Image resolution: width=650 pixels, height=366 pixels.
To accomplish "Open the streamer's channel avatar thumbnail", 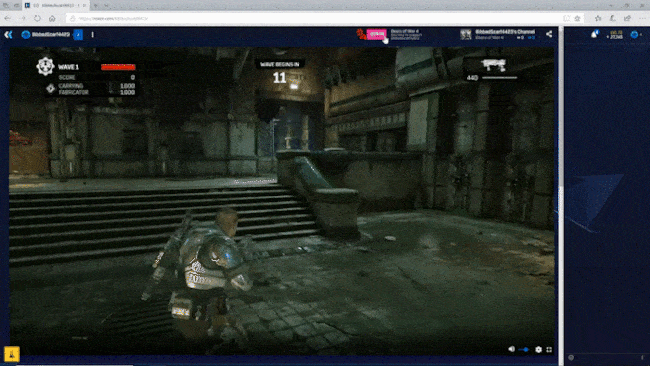I will (466, 34).
